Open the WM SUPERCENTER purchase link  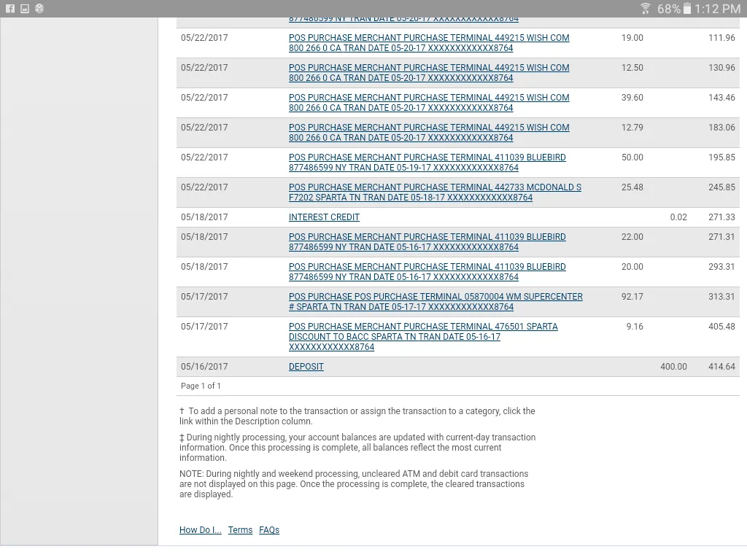(x=436, y=302)
